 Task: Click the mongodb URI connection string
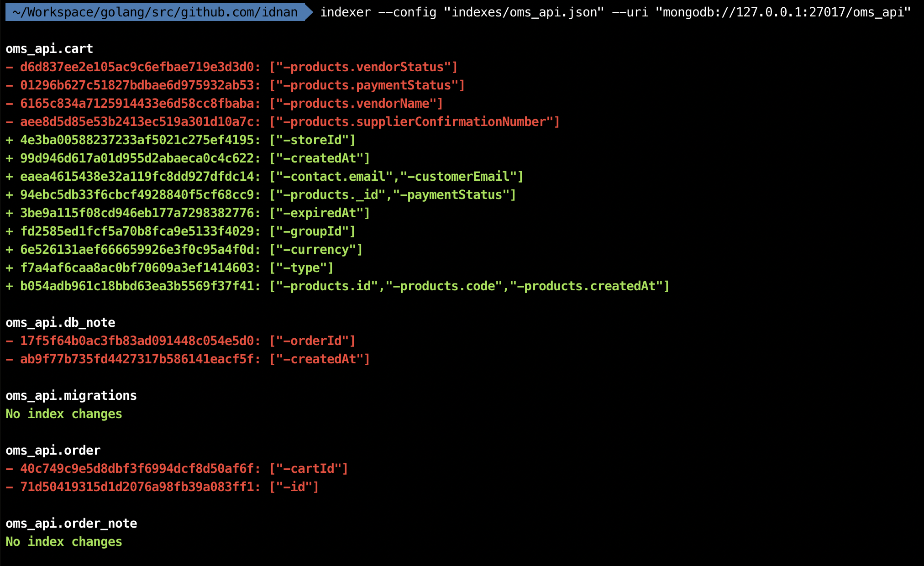click(782, 12)
